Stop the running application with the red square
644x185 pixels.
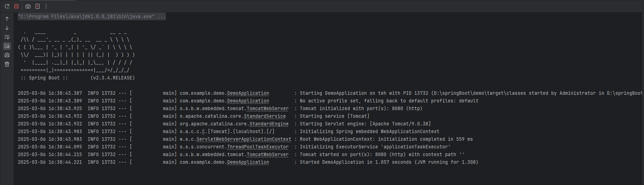click(x=16, y=6)
